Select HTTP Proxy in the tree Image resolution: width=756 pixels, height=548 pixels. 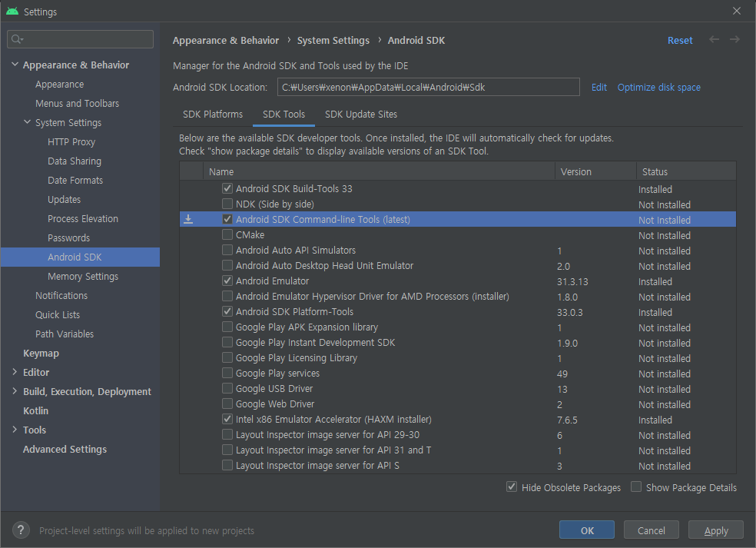click(71, 142)
